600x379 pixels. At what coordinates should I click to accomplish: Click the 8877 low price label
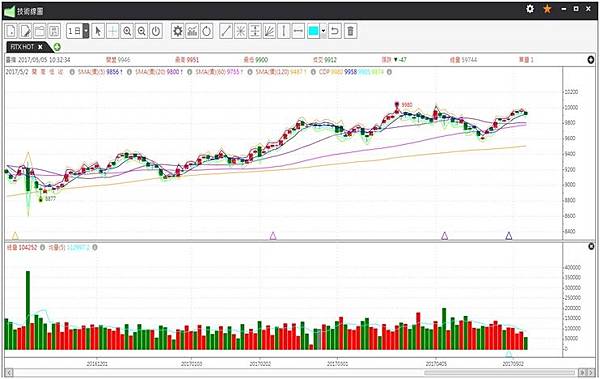pyautogui.click(x=51, y=199)
